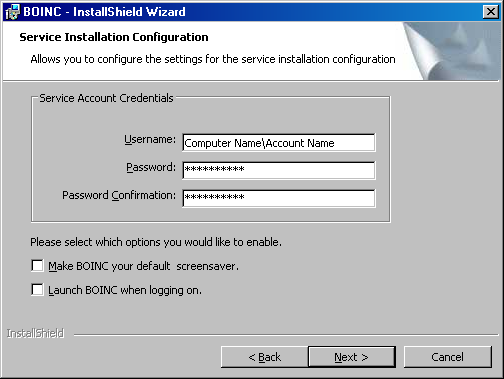Click the Password Confirmation input field
504x379 pixels.
click(279, 198)
